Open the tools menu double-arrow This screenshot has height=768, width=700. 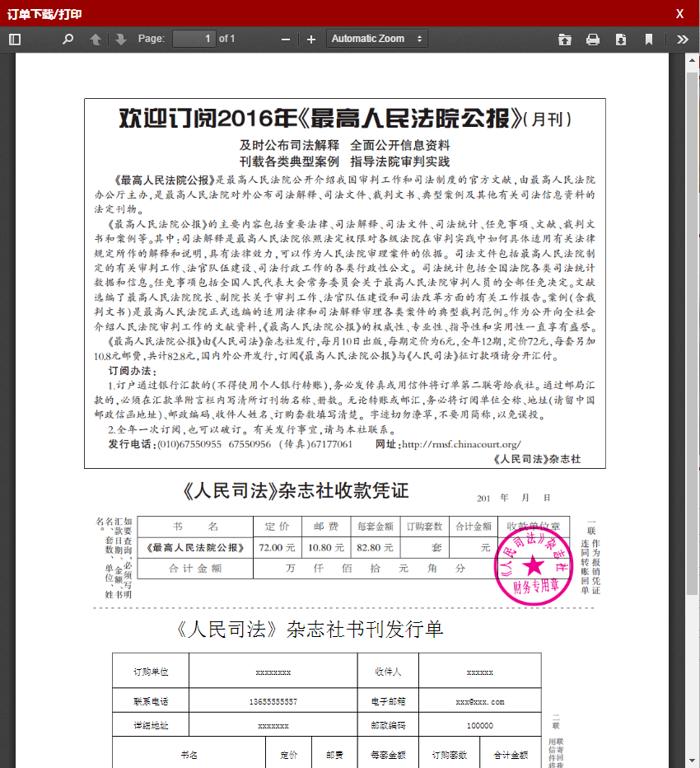[683, 40]
